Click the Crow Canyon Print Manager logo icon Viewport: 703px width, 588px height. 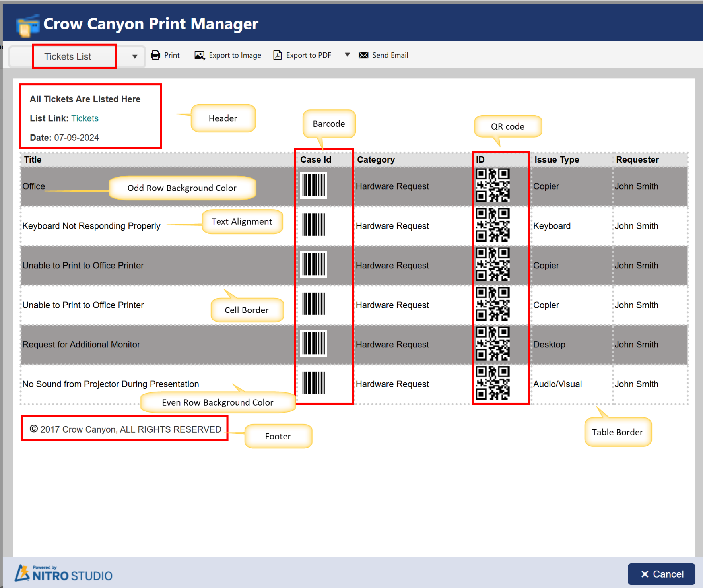click(x=28, y=25)
